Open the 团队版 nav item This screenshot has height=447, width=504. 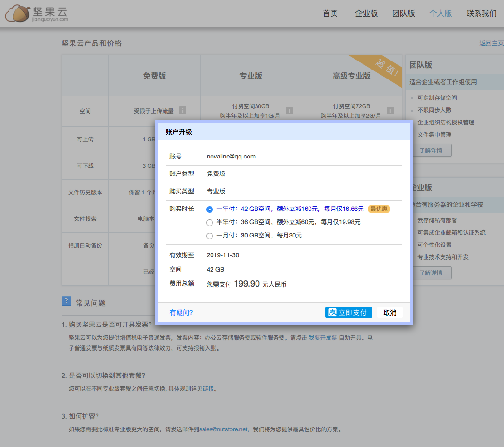coord(403,14)
